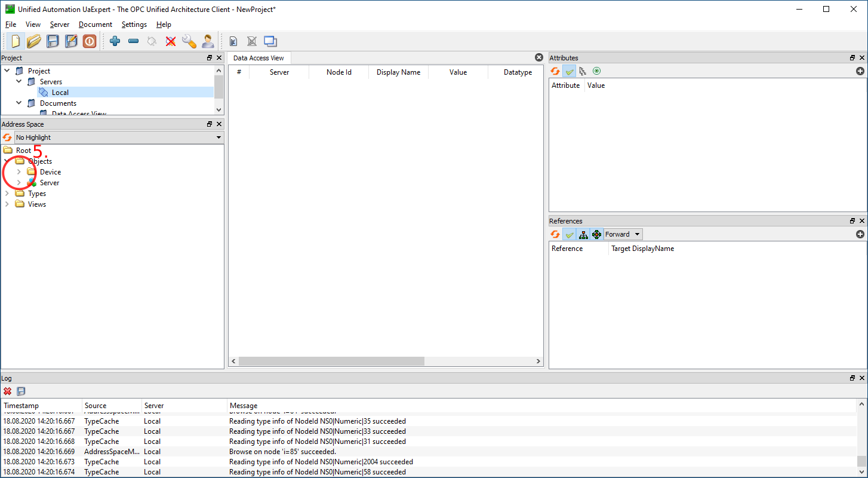
Task: Clear the log with the red X icon
Action: coord(7,391)
